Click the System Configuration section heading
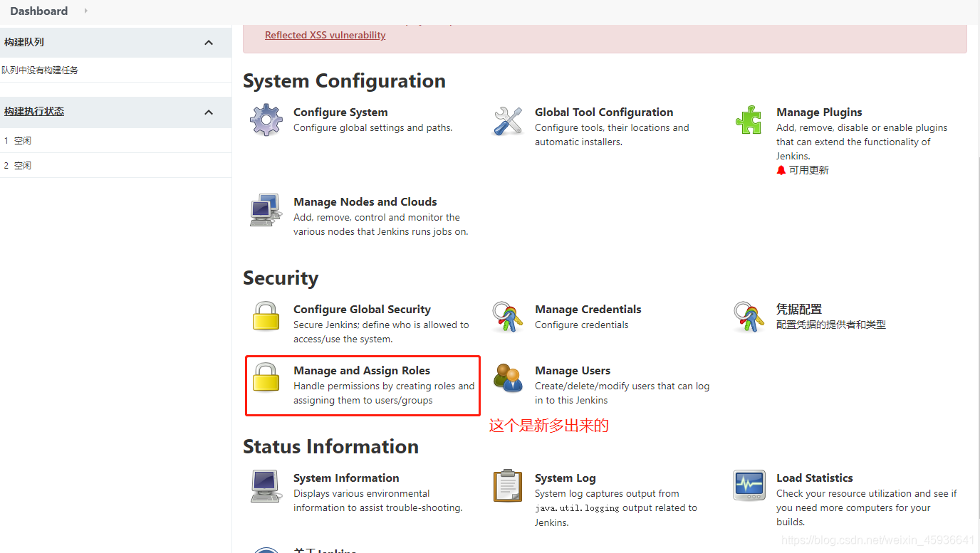980x553 pixels. [344, 80]
